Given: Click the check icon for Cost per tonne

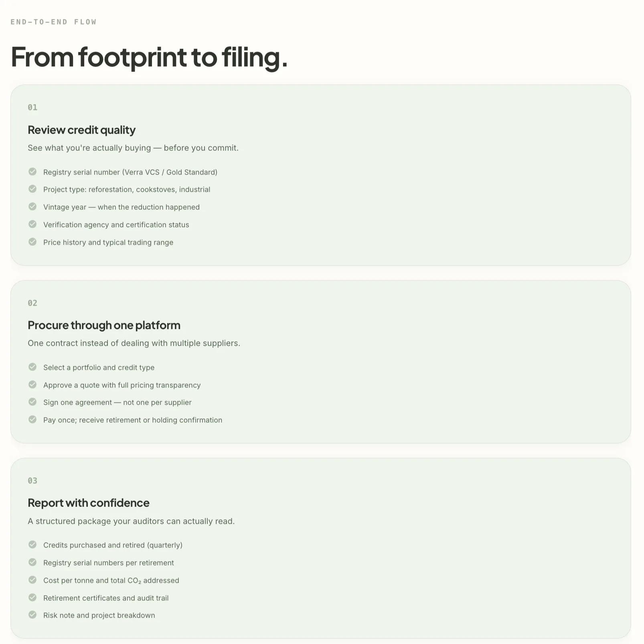Looking at the screenshot, I should (x=32, y=580).
